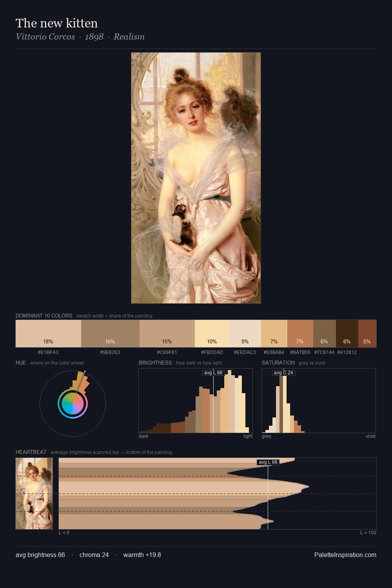Choose the 7% swatch above #BA7B55
This screenshot has width=392, height=588.
(300, 334)
